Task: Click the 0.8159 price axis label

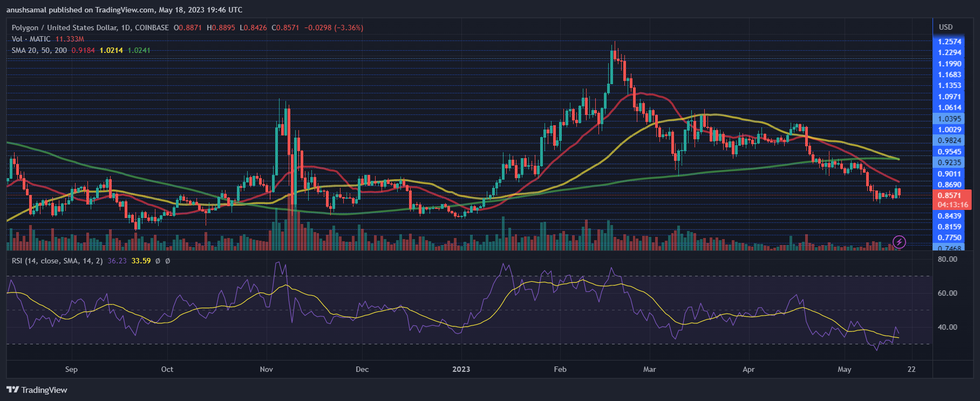Action: [x=949, y=227]
